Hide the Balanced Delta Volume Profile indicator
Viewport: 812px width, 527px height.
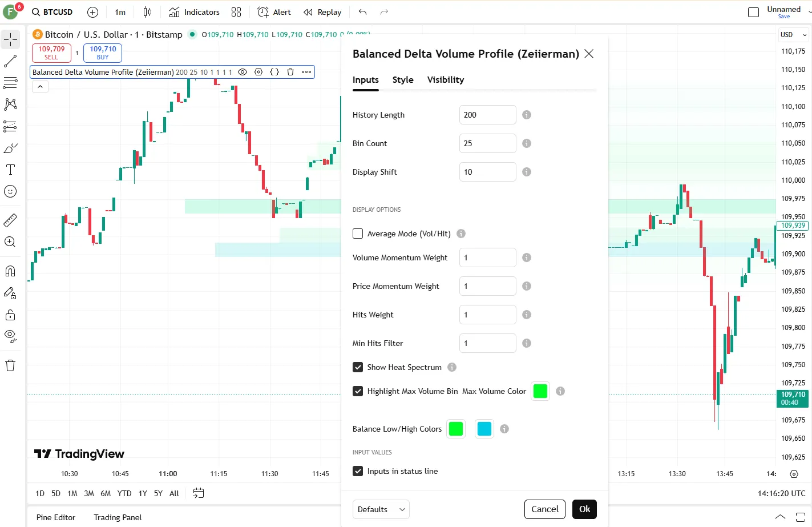pos(243,72)
